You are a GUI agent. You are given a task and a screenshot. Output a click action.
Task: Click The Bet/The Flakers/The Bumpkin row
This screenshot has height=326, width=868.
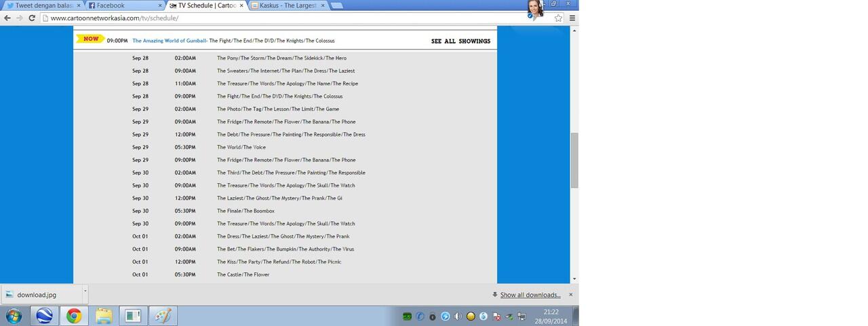click(285, 249)
